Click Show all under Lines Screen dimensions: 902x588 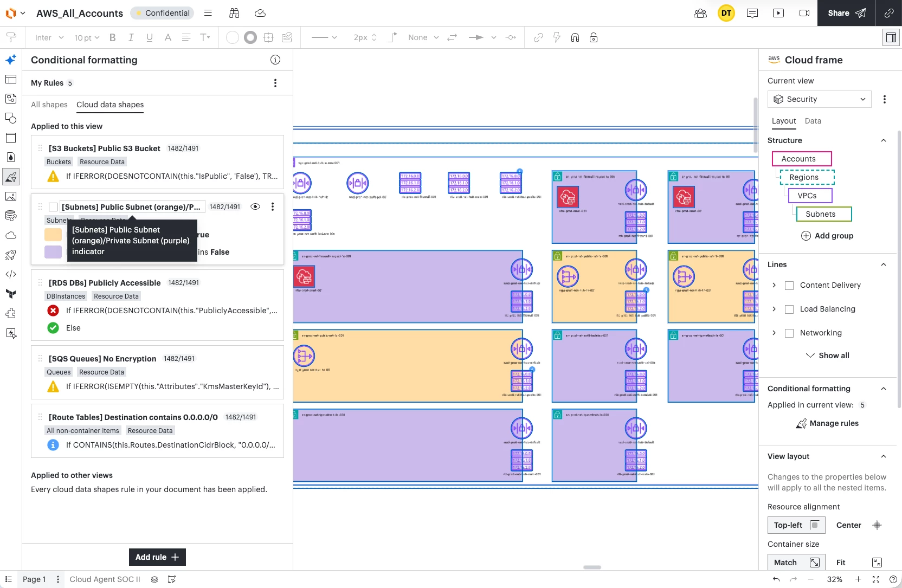click(828, 356)
